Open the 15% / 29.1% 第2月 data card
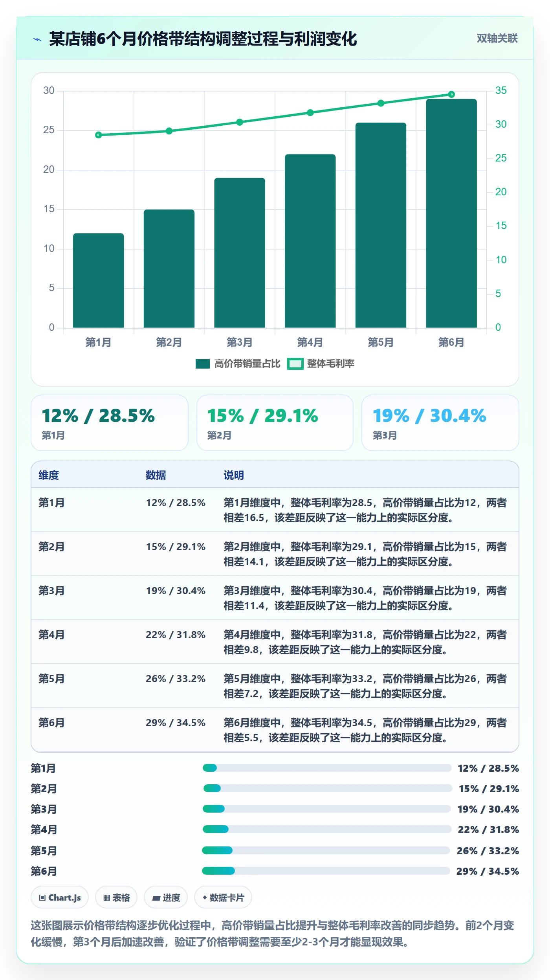 click(275, 423)
